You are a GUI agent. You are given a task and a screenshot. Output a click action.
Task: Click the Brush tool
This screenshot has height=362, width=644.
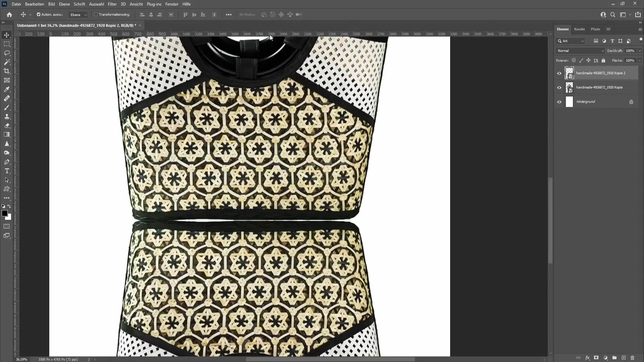(7, 107)
